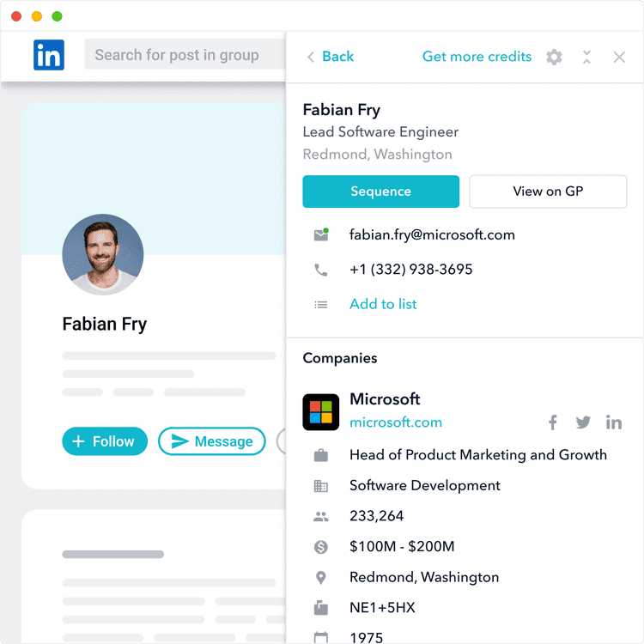
Task: Open Microsoft's Twitter profile icon
Action: coord(583,422)
